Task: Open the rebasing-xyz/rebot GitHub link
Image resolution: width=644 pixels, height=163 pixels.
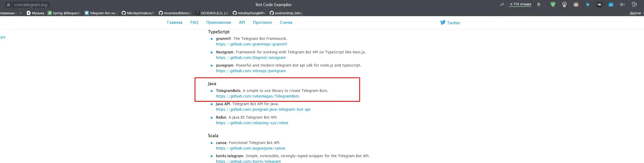Action: coord(252,123)
